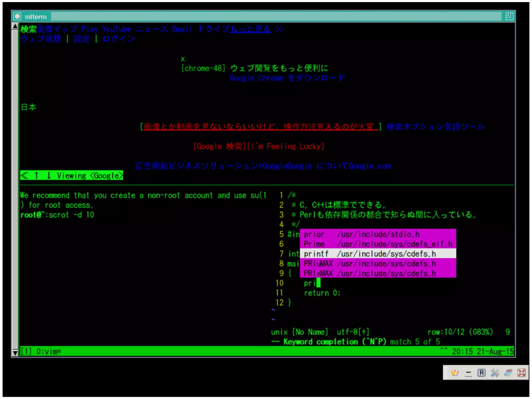
Task: Click the mlterm window menu icon
Action: coord(17,17)
